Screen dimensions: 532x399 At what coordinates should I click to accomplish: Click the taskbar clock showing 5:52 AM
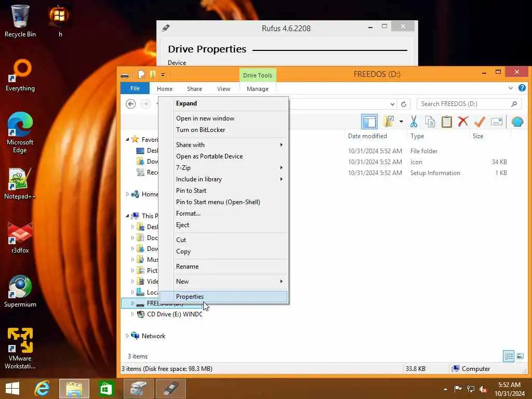click(509, 389)
